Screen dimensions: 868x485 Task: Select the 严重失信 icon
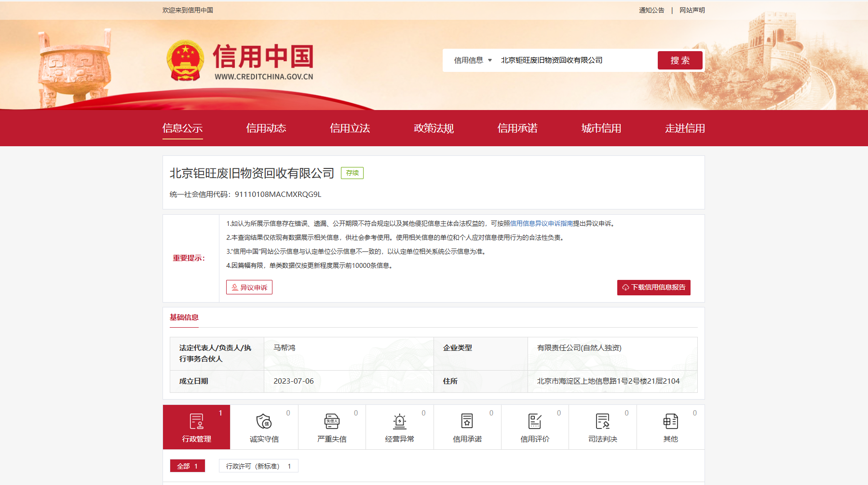click(x=332, y=421)
